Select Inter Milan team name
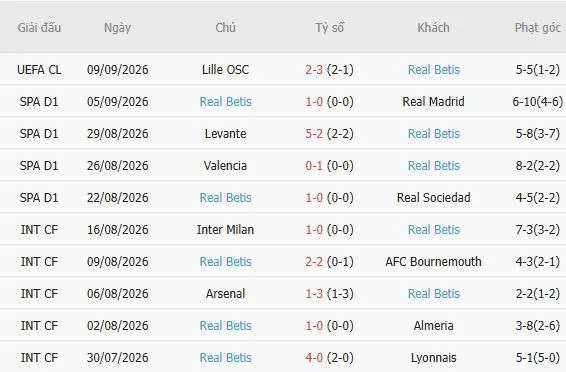566x372 pixels. click(226, 230)
